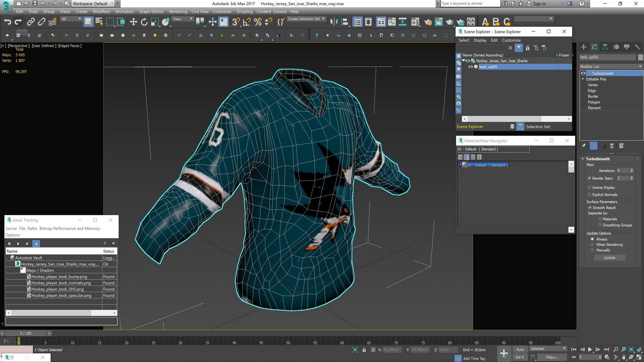Toggle TurboSmooth modifier eye visibility
This screenshot has height=362, width=644.
(583, 73)
